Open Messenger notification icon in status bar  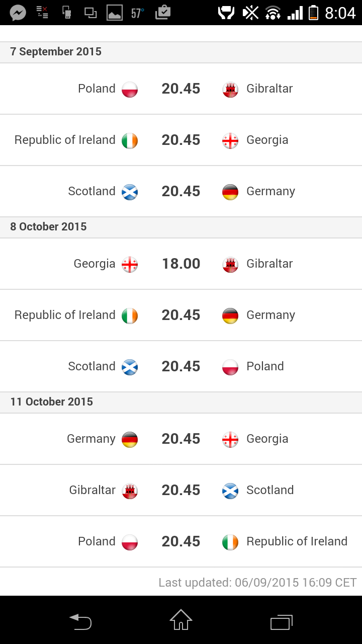click(x=18, y=13)
